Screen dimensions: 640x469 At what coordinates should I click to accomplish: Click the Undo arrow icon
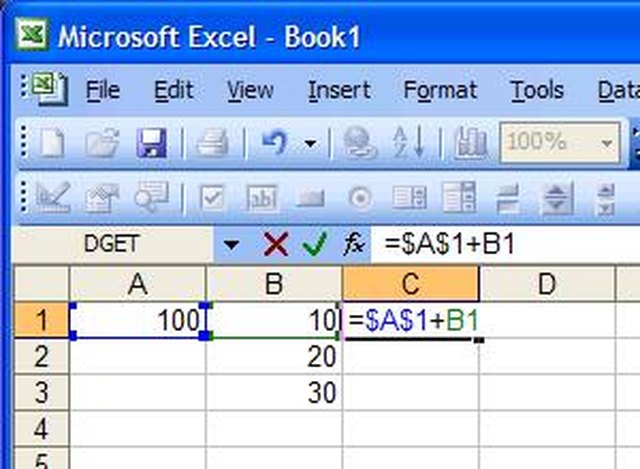[275, 142]
